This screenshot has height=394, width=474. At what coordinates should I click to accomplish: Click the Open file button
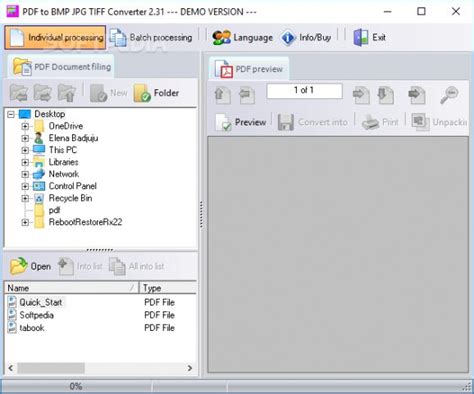(x=31, y=266)
